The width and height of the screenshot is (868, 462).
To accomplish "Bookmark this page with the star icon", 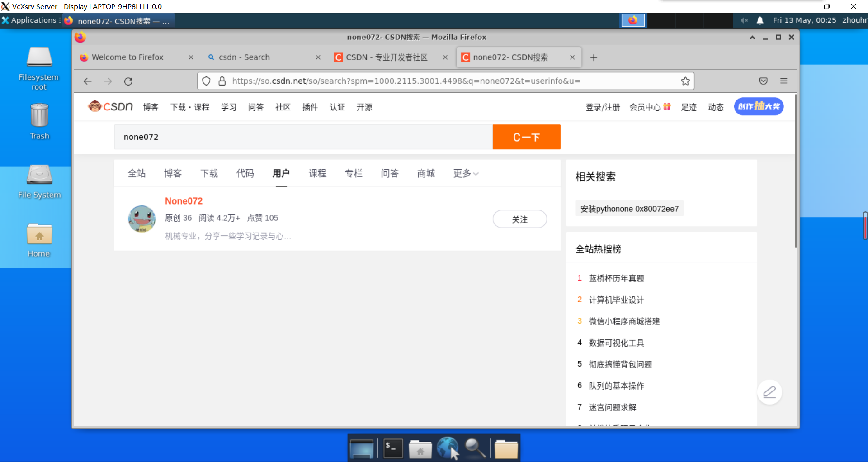I will point(685,81).
